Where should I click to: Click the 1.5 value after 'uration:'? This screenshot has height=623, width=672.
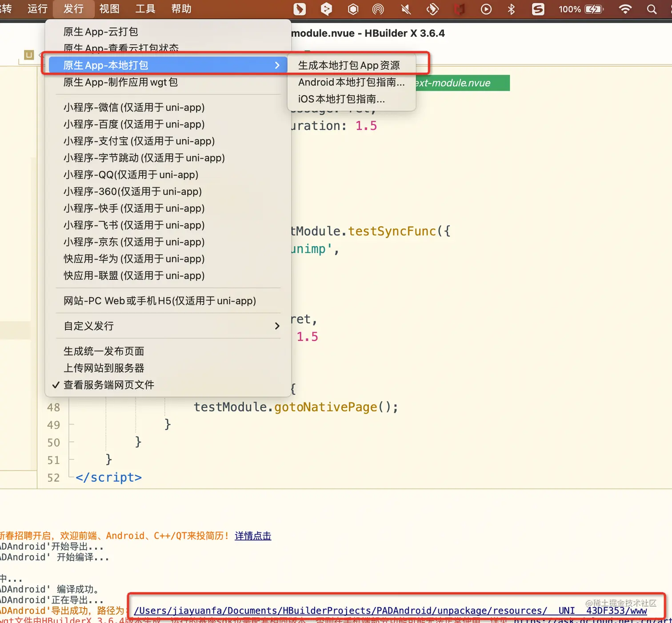pyautogui.click(x=366, y=126)
